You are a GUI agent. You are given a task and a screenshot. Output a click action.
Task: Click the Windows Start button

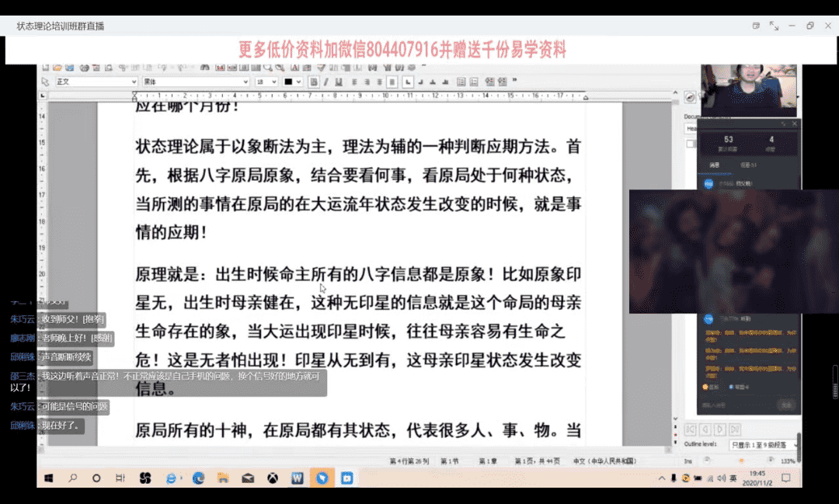(48, 478)
